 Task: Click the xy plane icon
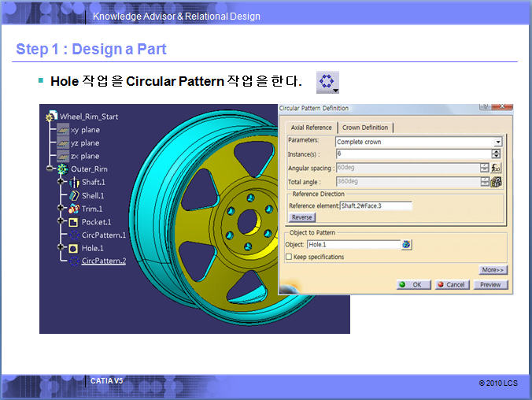click(x=63, y=130)
